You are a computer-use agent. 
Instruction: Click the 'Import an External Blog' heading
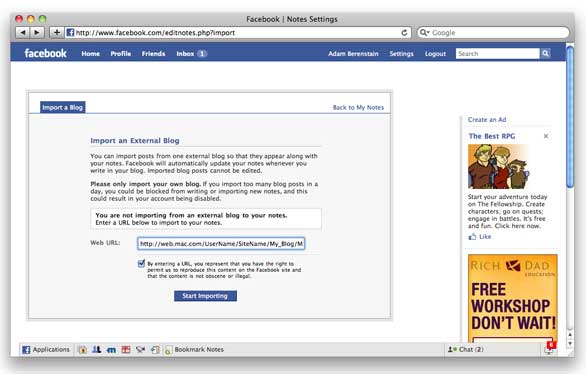click(135, 140)
